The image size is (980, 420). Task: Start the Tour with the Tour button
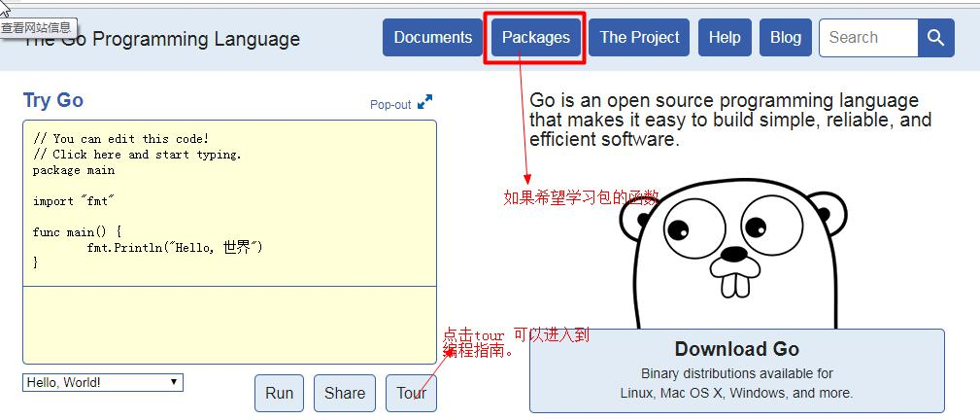[411, 393]
